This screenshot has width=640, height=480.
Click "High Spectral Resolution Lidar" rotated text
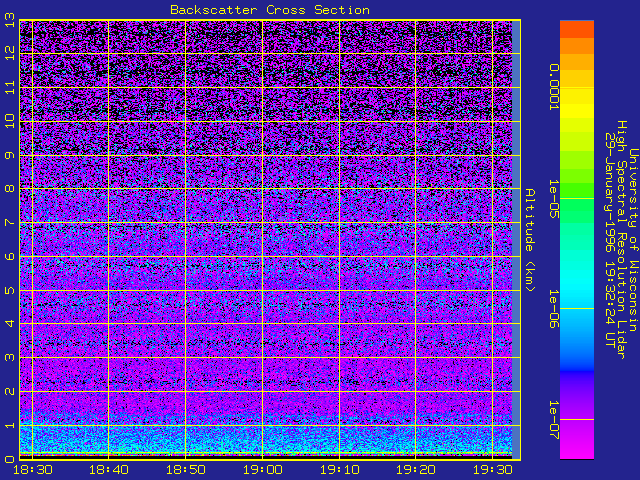[x=621, y=240]
